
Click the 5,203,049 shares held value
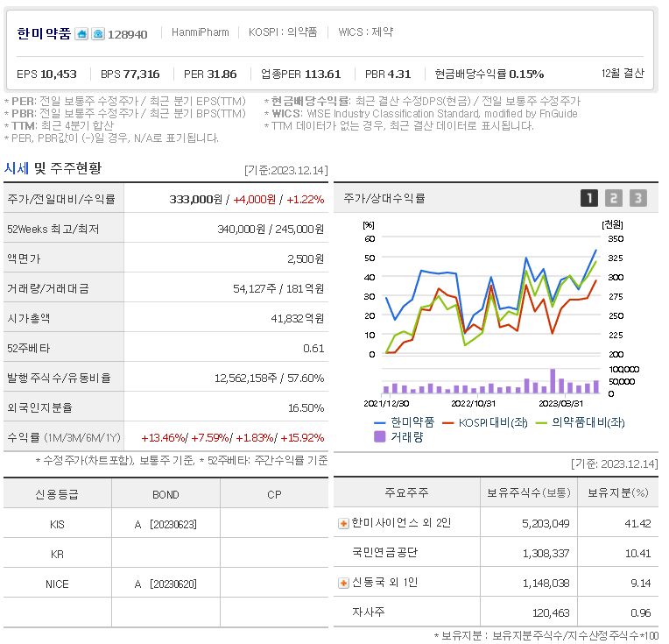click(546, 524)
